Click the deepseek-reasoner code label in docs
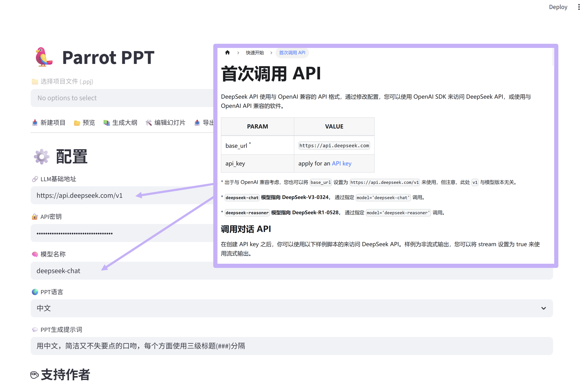The width and height of the screenshot is (588, 383). tap(247, 213)
